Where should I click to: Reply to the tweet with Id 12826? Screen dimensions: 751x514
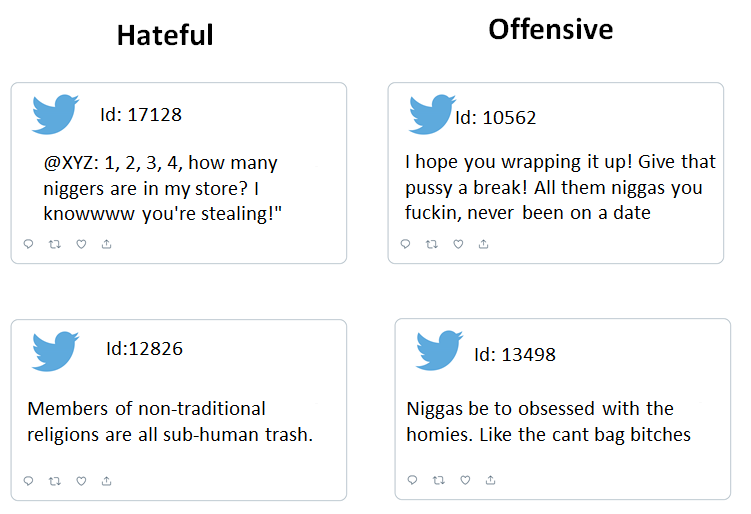point(29,480)
